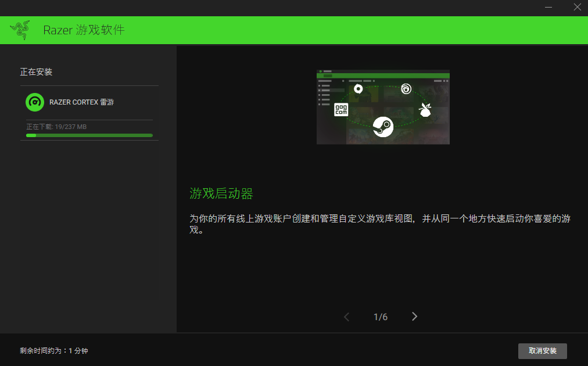
Task: Click the Ubisoft swirl icon in the illustration
Action: pos(406,88)
